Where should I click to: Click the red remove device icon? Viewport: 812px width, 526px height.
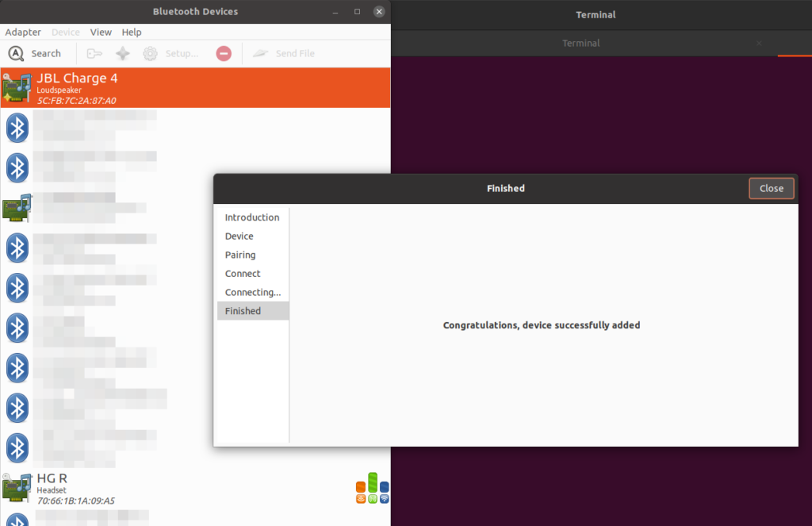pyautogui.click(x=224, y=53)
